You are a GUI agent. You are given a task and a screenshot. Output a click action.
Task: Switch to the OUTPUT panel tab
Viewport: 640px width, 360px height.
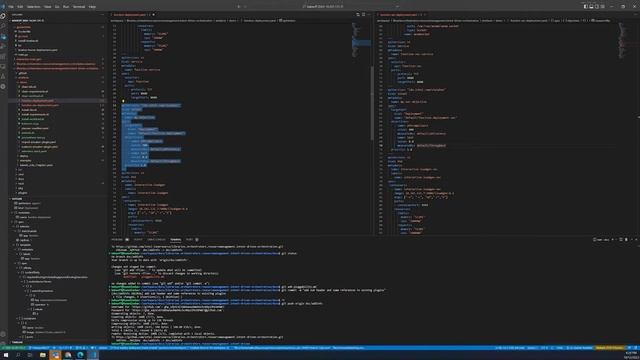138,240
